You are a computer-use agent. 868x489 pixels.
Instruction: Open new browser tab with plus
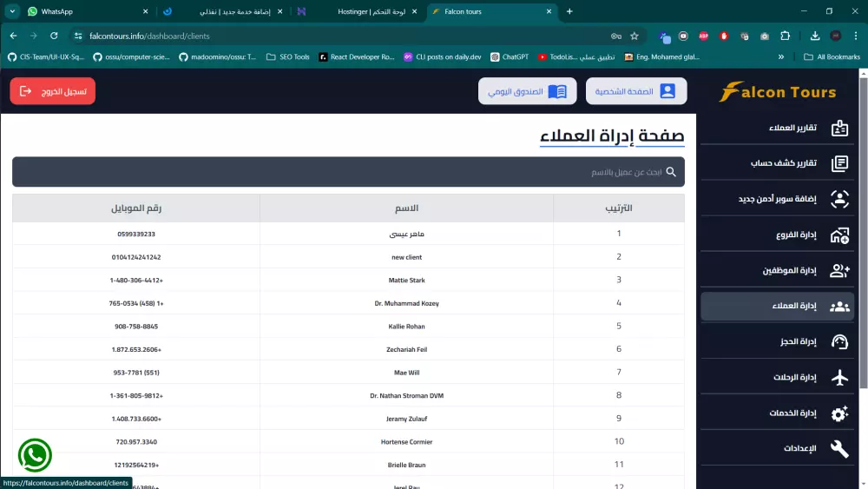point(569,11)
